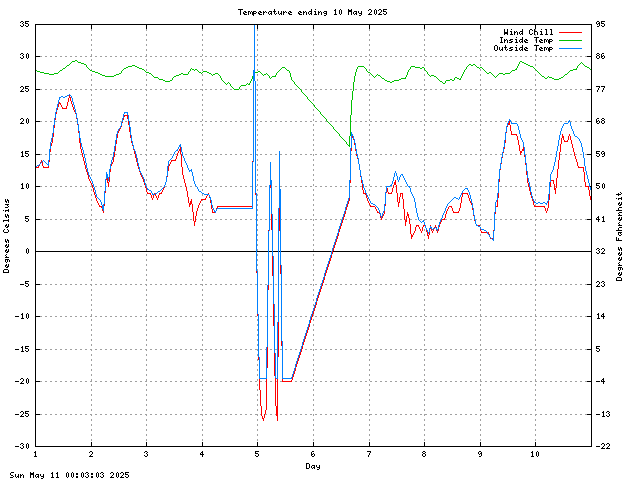This screenshot has height=480, width=640.
Task: Select the 'Outside Temp' legend label
Action: pyautogui.click(x=523, y=48)
